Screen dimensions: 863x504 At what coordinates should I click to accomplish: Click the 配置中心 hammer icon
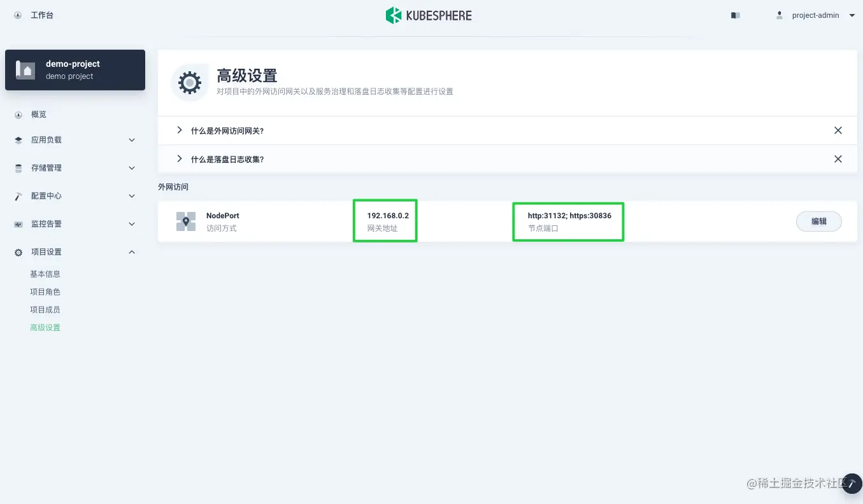pyautogui.click(x=18, y=196)
